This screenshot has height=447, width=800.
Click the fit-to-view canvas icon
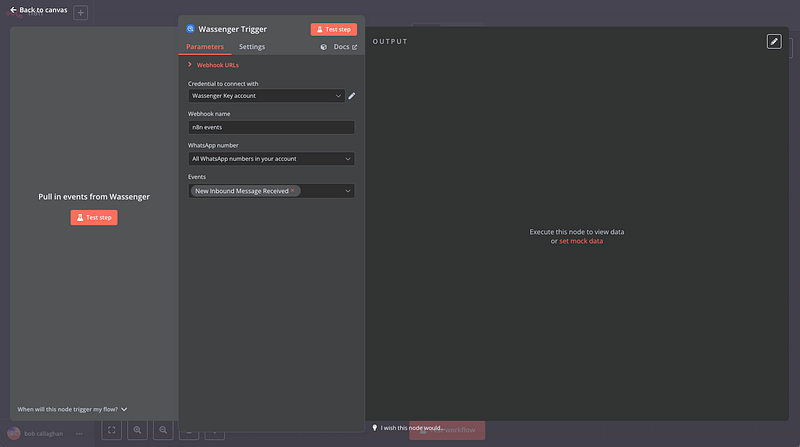112,430
